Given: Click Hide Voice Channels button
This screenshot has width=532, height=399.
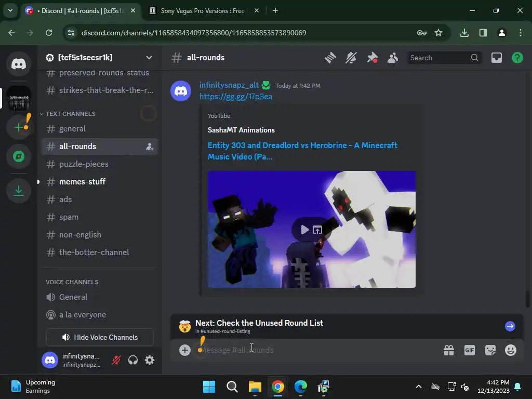Looking at the screenshot, I should pos(100,337).
